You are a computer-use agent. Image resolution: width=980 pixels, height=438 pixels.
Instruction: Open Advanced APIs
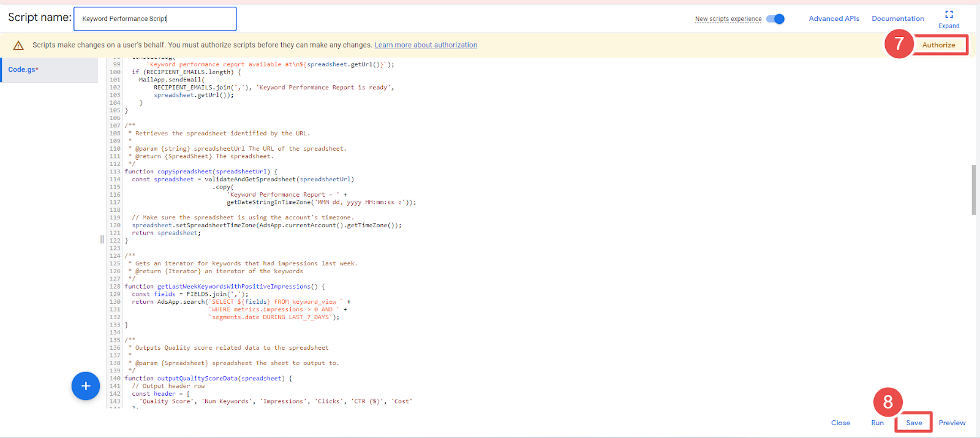click(x=834, y=18)
